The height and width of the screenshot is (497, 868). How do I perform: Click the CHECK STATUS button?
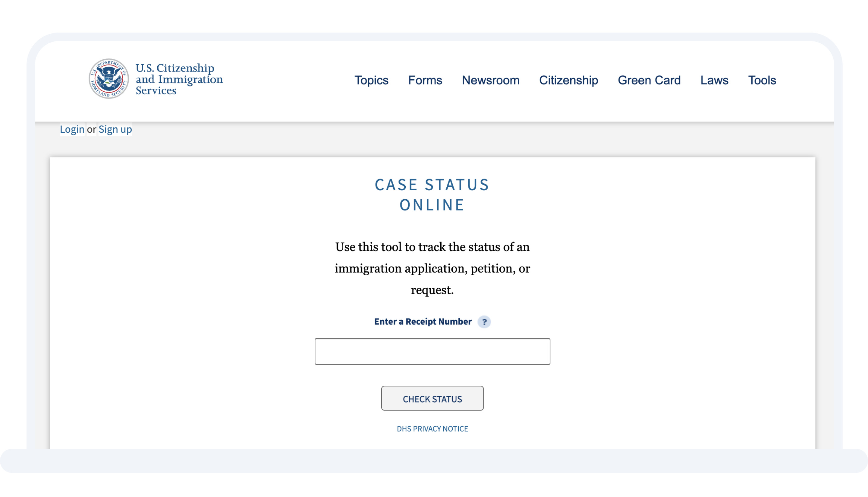click(432, 398)
